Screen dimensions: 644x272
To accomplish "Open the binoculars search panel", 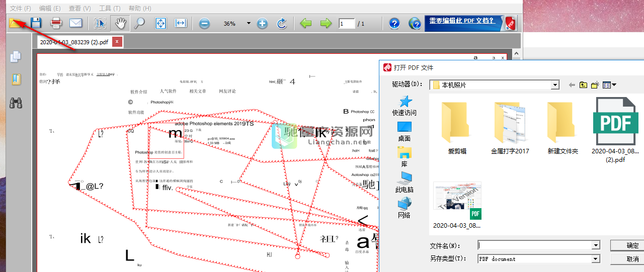I will click(16, 103).
